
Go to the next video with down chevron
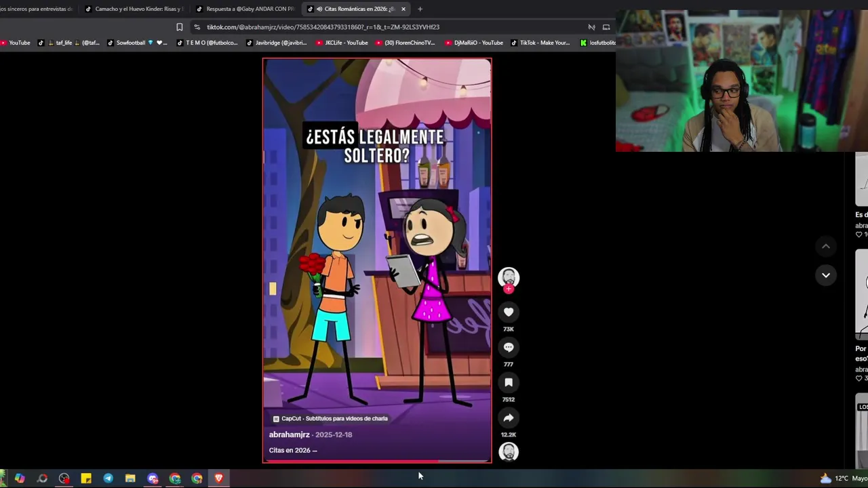(826, 274)
